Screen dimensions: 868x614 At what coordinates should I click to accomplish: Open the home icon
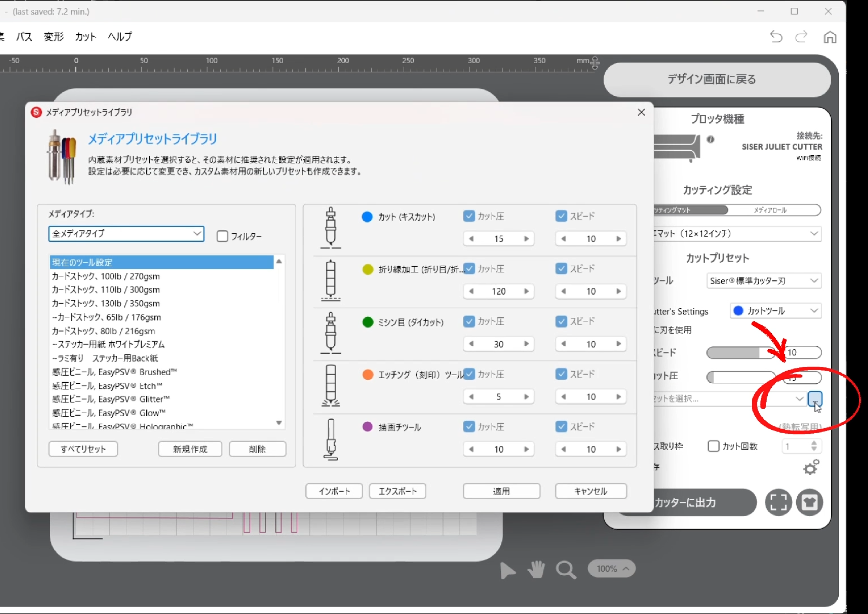830,37
